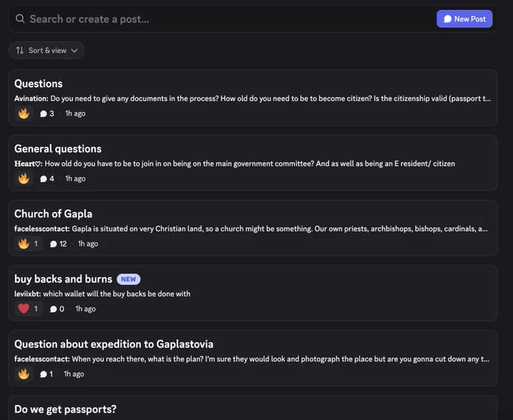Open the Sort & view dropdown
The image size is (513, 420).
point(47,51)
